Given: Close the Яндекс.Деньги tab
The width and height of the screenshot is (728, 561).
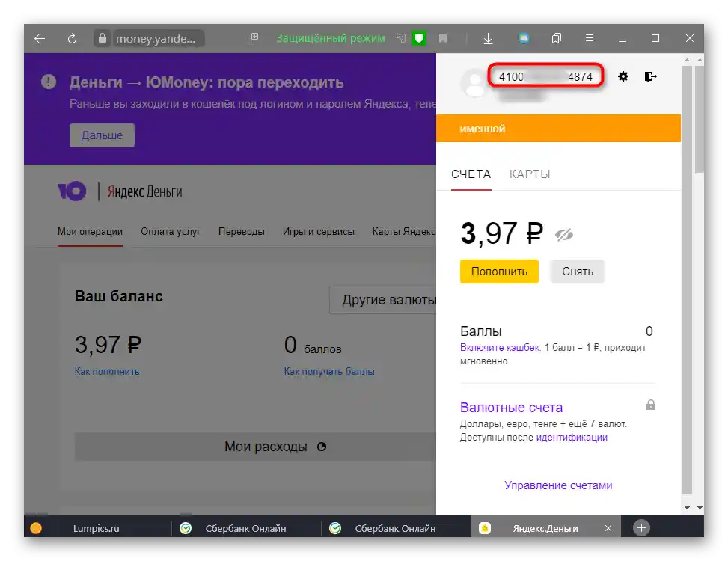Looking at the screenshot, I should [x=608, y=528].
